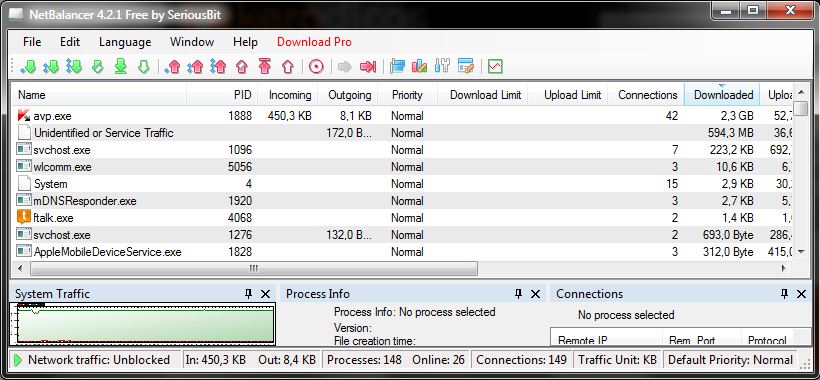Viewport: 820px width, 380px height.
Task: Select the avp.exe process row
Action: click(x=403, y=116)
